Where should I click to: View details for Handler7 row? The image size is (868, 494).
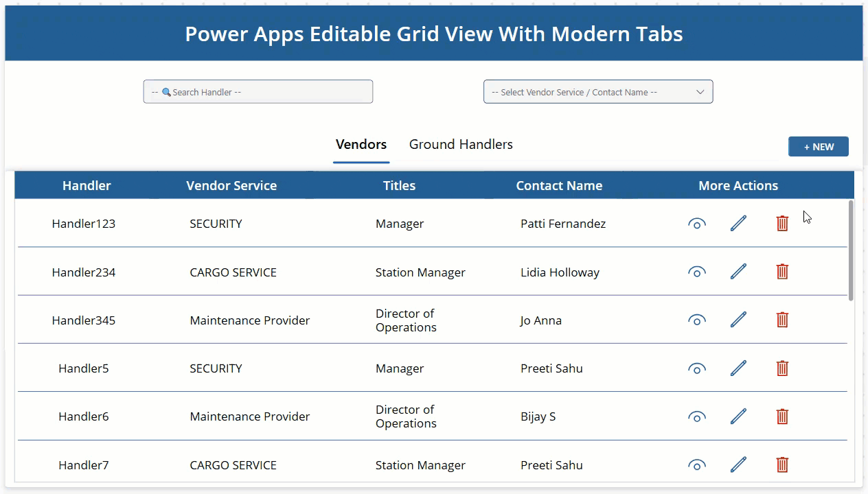(697, 465)
